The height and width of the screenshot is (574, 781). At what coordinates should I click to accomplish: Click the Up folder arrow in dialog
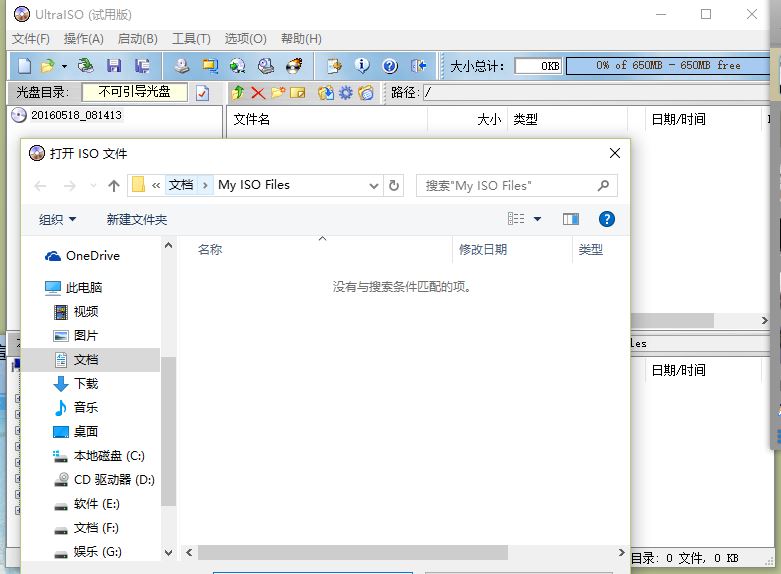coord(114,186)
